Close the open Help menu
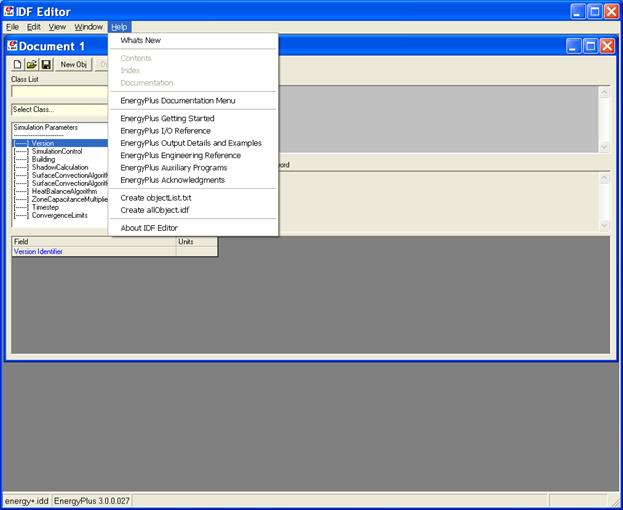 pyautogui.click(x=119, y=27)
